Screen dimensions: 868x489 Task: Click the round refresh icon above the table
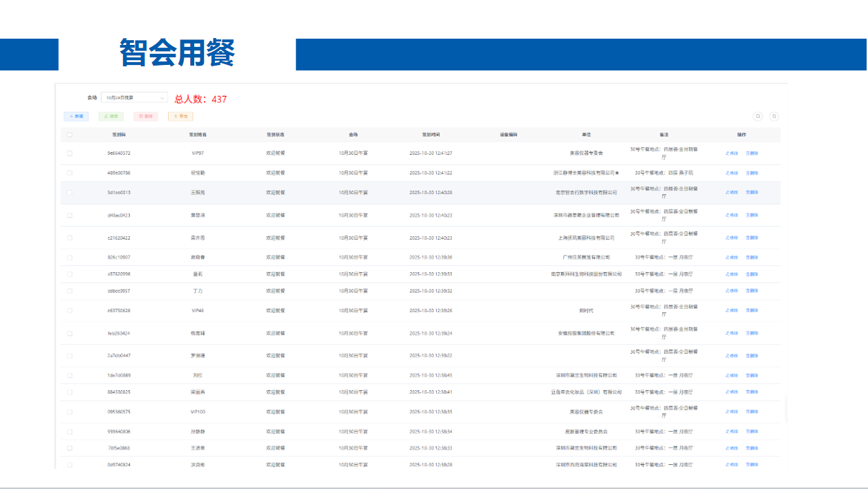pos(774,117)
